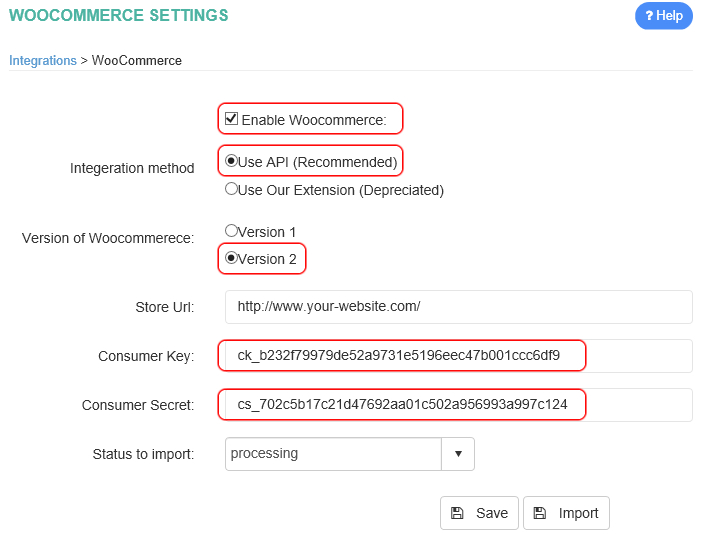This screenshot has height=534, width=701.
Task: Click the Save button
Action: click(x=479, y=513)
